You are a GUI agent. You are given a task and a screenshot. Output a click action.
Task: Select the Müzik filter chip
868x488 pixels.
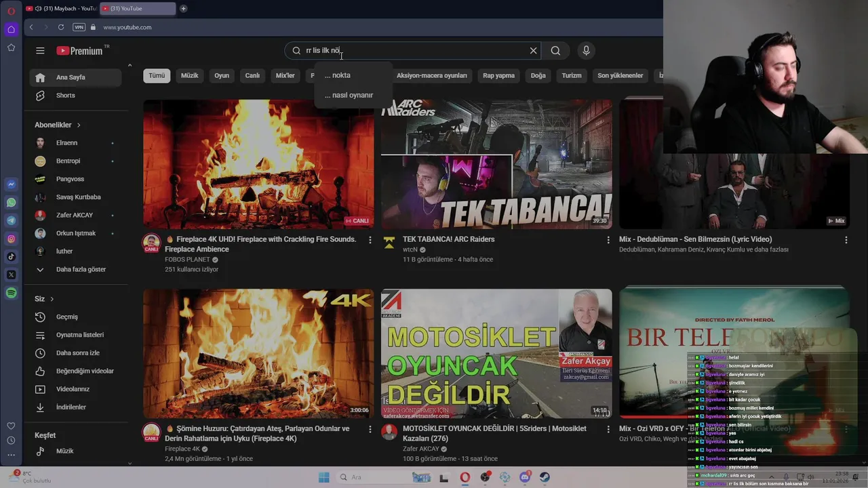(x=190, y=75)
